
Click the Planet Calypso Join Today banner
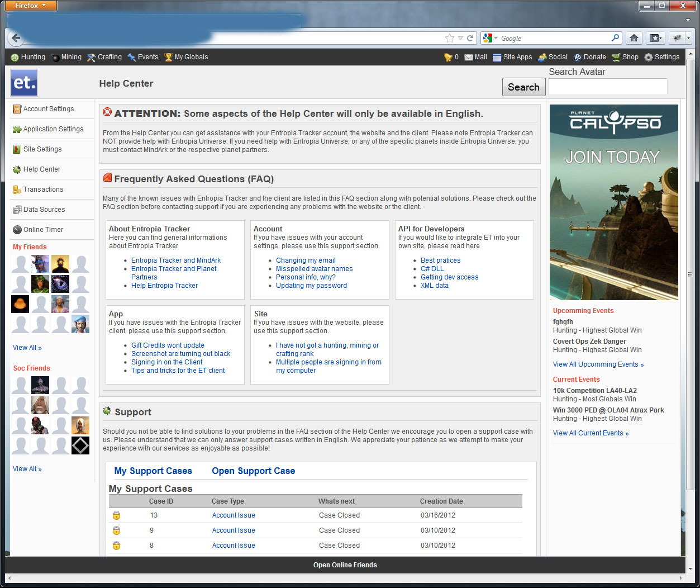pyautogui.click(x=613, y=202)
